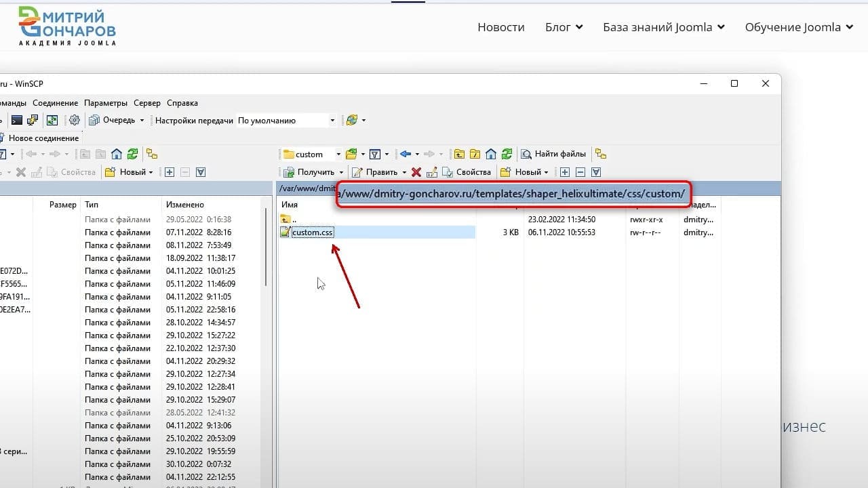This screenshot has width=868, height=488.
Task: Navigate back with the blue arrow
Action: [406, 154]
